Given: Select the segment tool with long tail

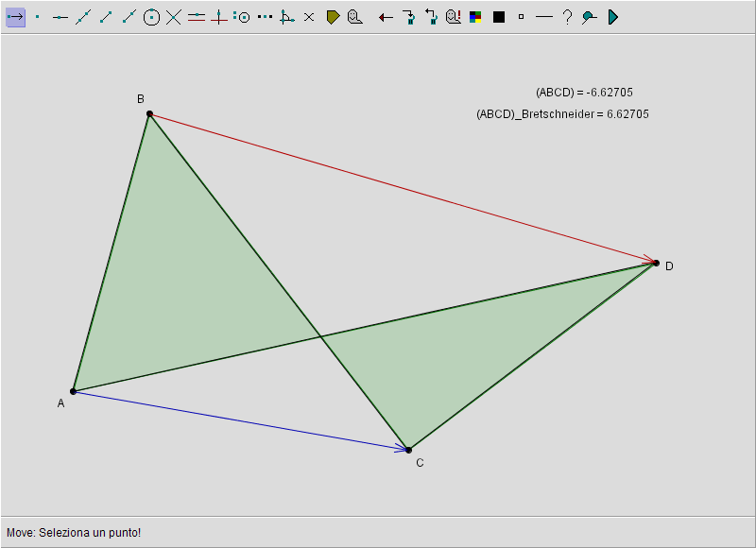Looking at the screenshot, I should [129, 17].
